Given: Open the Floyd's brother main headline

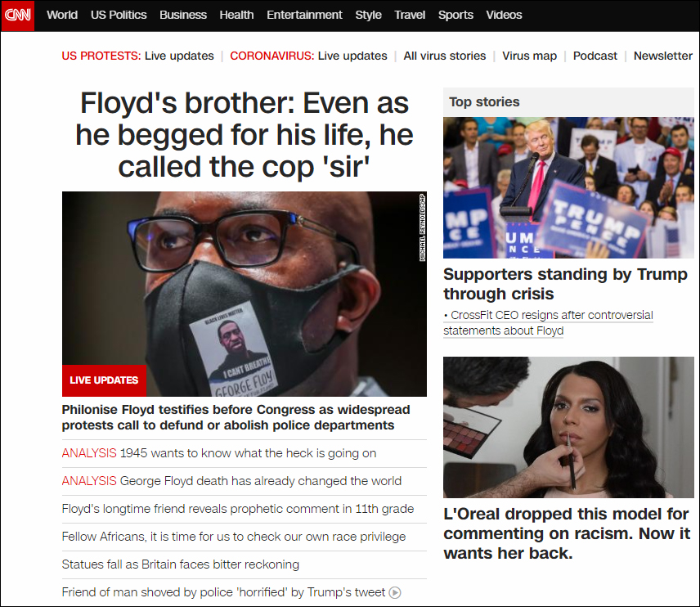Looking at the screenshot, I should click(x=245, y=135).
